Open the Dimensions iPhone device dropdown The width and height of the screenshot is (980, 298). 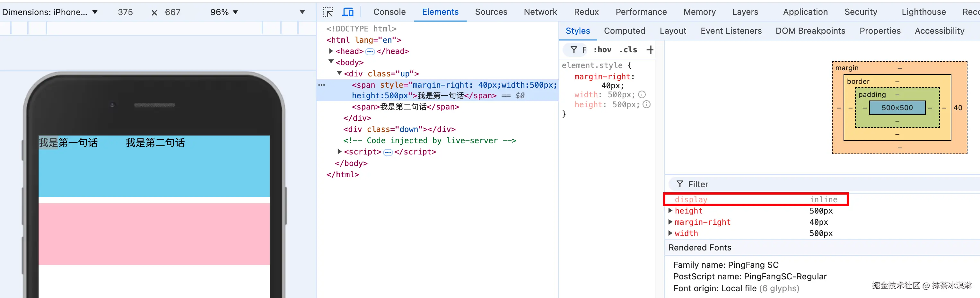[x=50, y=12]
